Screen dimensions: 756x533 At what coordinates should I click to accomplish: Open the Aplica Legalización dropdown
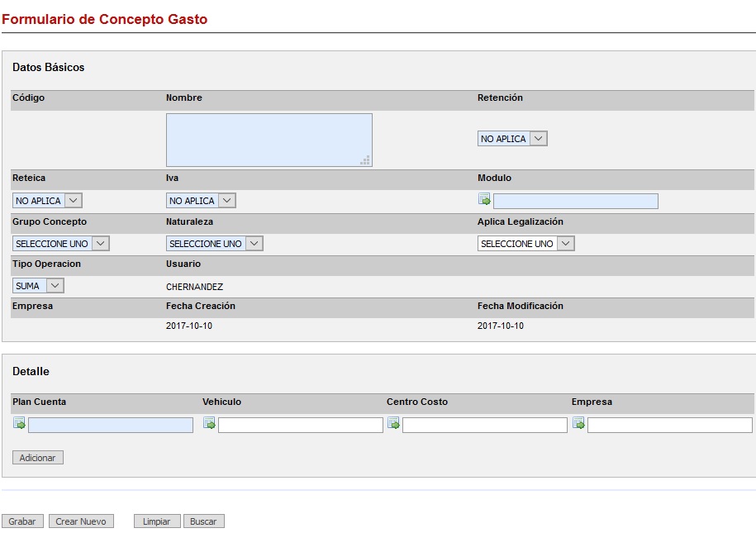525,244
